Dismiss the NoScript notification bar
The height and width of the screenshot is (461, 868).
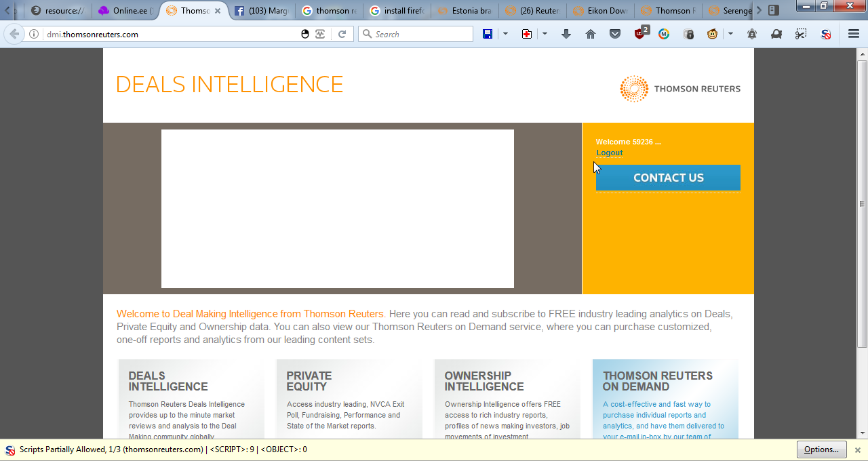point(857,450)
